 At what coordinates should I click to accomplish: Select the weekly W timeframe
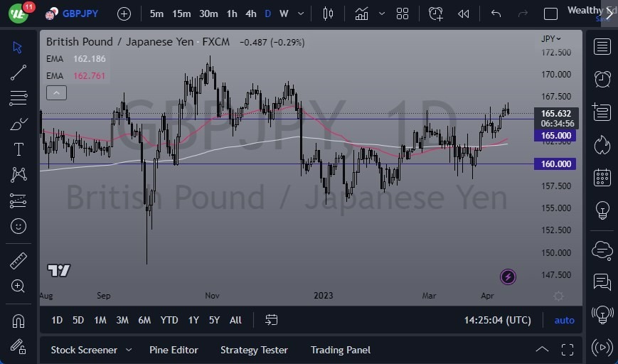coord(284,14)
